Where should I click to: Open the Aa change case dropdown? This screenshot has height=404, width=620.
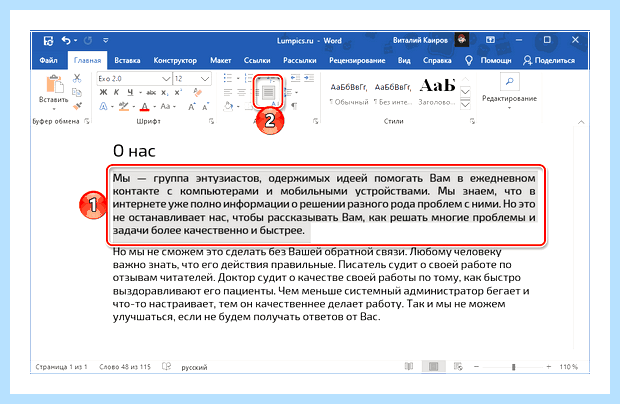(x=168, y=106)
